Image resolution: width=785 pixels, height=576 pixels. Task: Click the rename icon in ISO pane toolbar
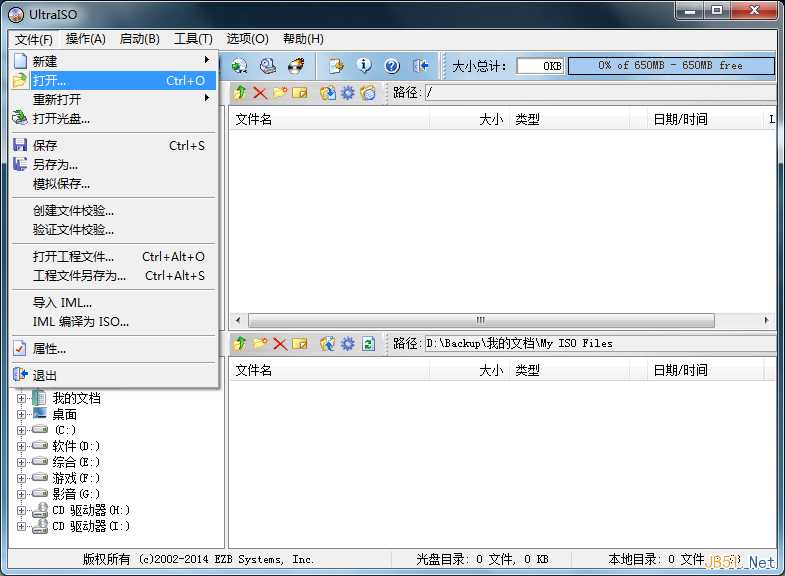[299, 93]
